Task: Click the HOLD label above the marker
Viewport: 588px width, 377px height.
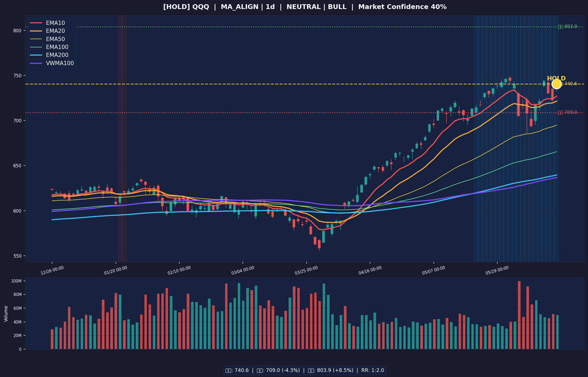Action: [x=556, y=78]
